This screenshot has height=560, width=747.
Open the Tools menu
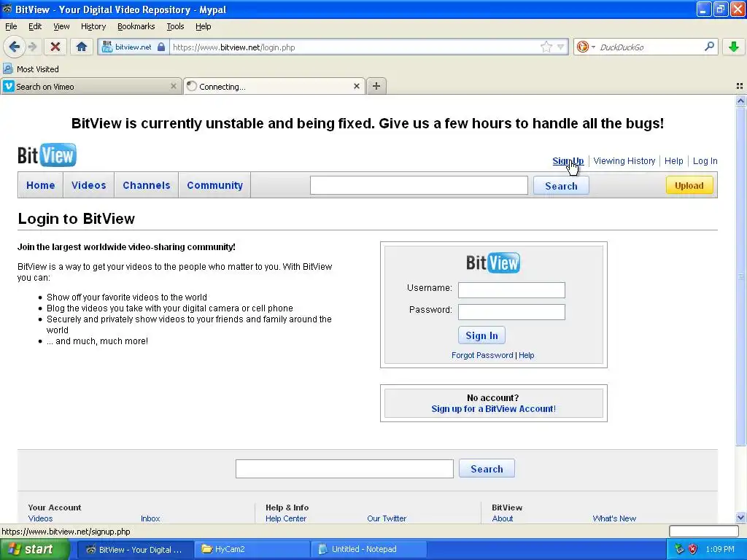[x=175, y=26]
